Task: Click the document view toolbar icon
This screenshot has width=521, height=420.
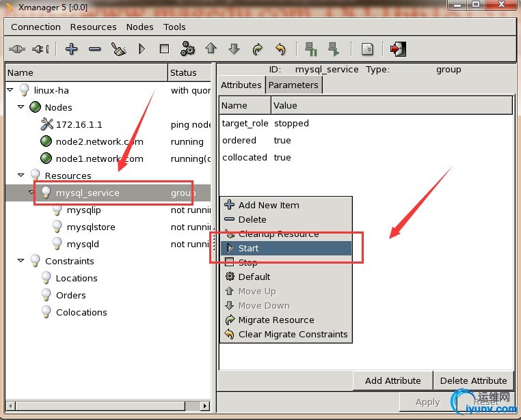Action: click(x=367, y=49)
